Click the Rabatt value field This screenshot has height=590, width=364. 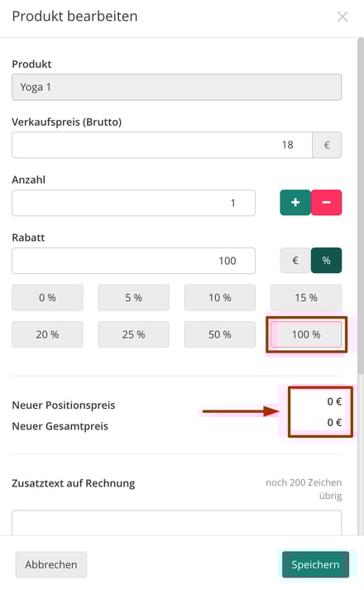[x=133, y=261]
